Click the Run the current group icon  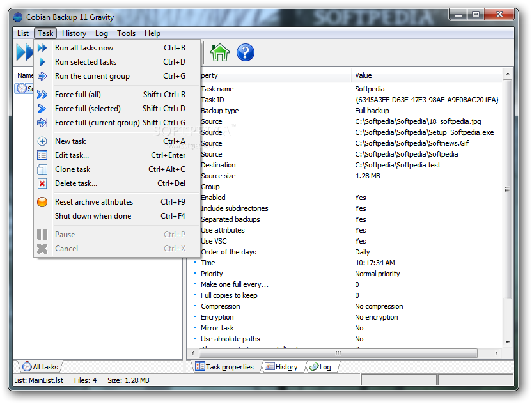tap(42, 76)
